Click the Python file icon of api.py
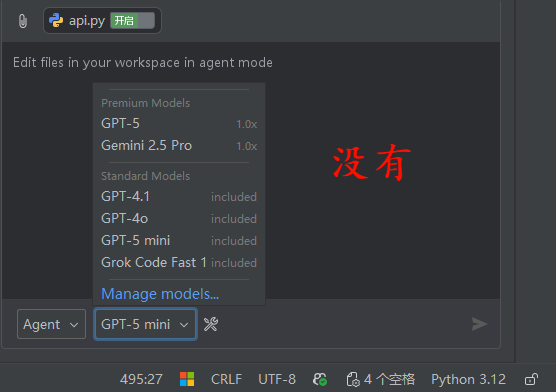Image resolution: width=556 pixels, height=392 pixels. [56, 21]
